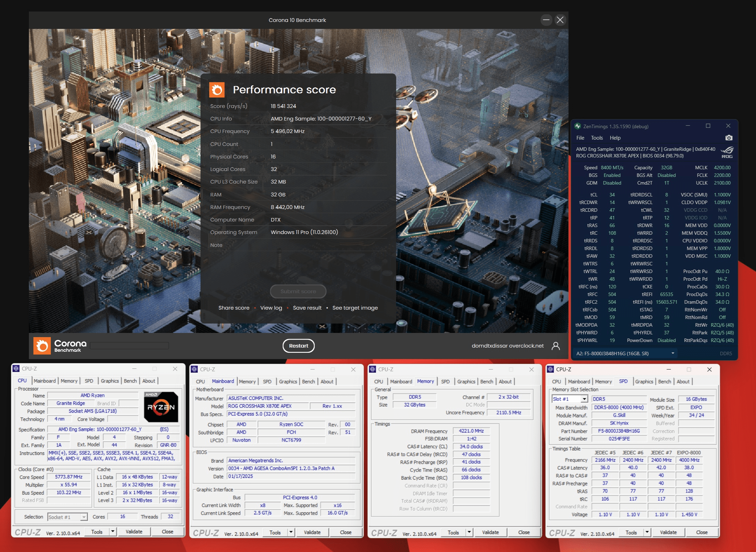Switch to About tab in CPU-Z SPD window

coord(683,382)
